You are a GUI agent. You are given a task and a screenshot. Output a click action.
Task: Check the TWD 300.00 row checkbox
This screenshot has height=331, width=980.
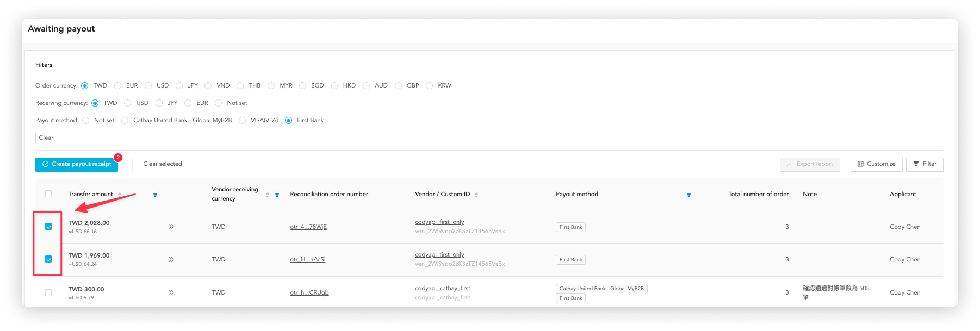tap(48, 293)
